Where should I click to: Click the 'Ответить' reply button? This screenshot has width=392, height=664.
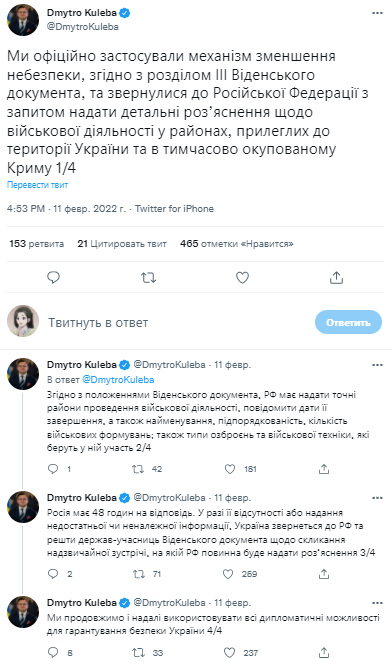(x=348, y=323)
